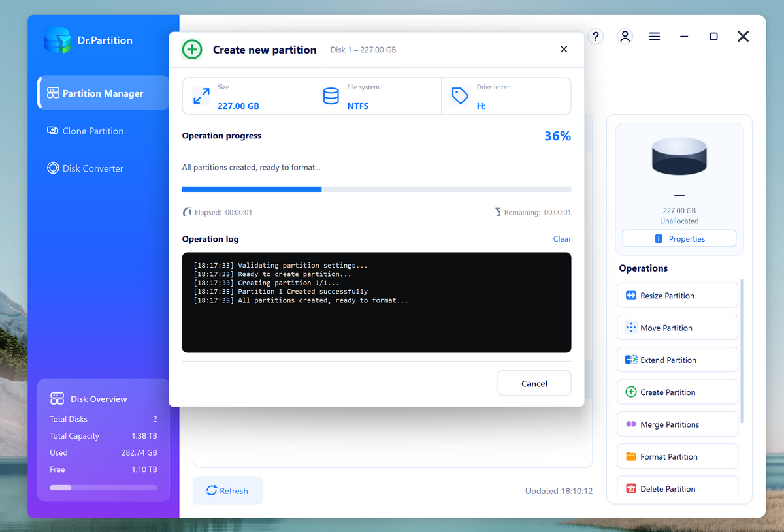Viewport: 784px width, 532px height.
Task: Click the File system database icon
Action: [331, 96]
